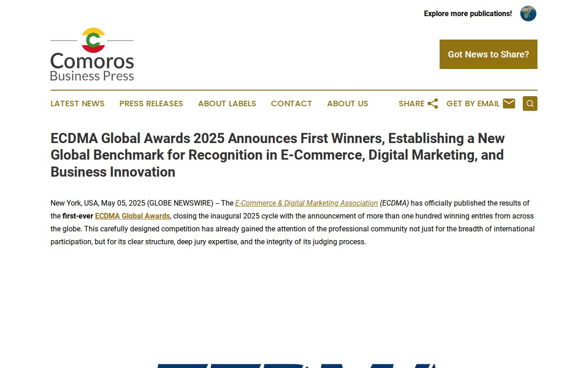Go to the CONTACT page
Viewport: 588px width, 368px height.
coord(291,103)
